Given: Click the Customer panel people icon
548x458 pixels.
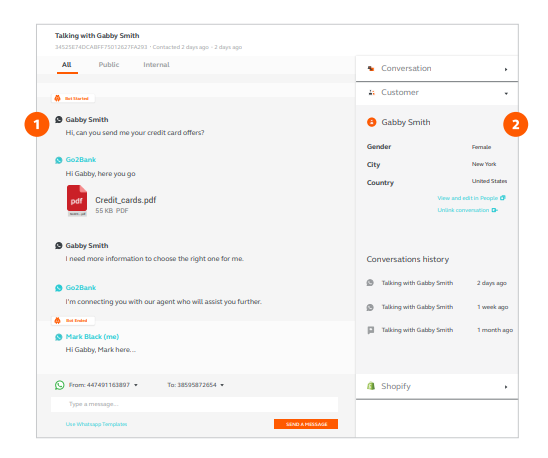Looking at the screenshot, I should pos(372,93).
